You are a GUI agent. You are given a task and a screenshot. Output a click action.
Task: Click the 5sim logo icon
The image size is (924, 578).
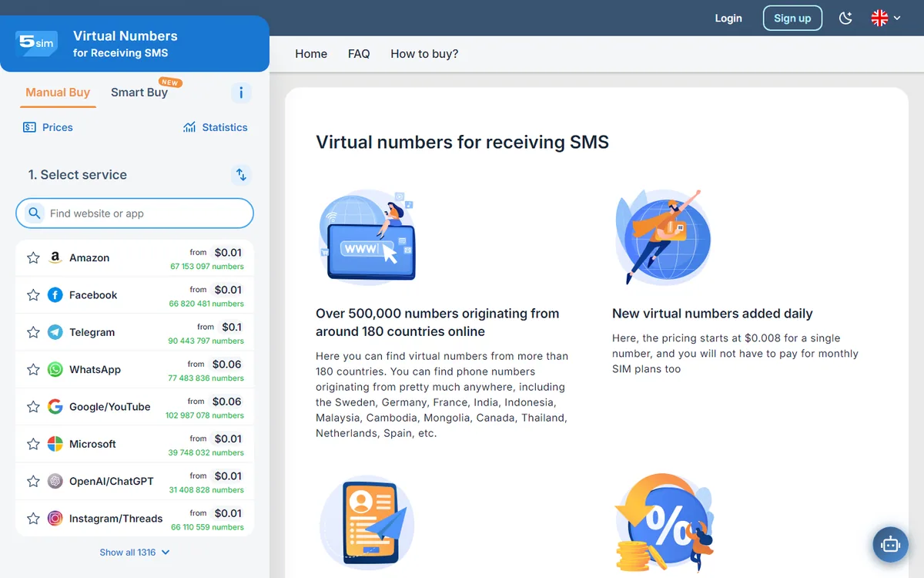(x=37, y=44)
